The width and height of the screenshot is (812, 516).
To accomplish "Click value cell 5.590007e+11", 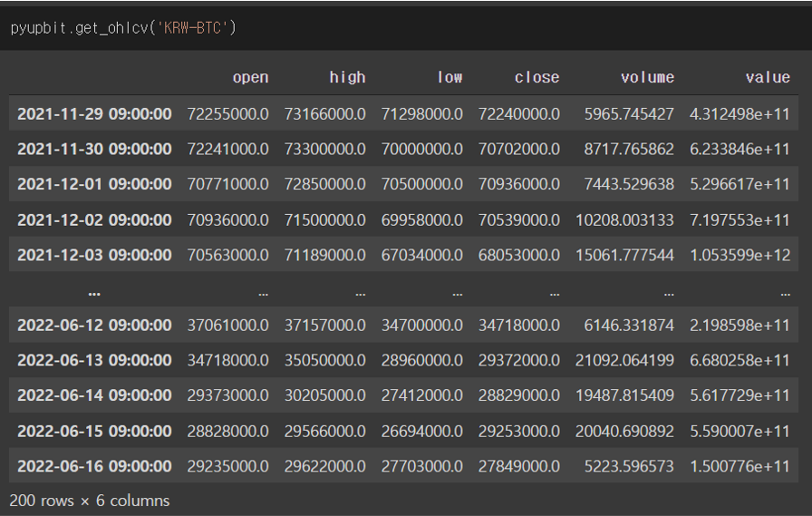I will click(x=740, y=432).
